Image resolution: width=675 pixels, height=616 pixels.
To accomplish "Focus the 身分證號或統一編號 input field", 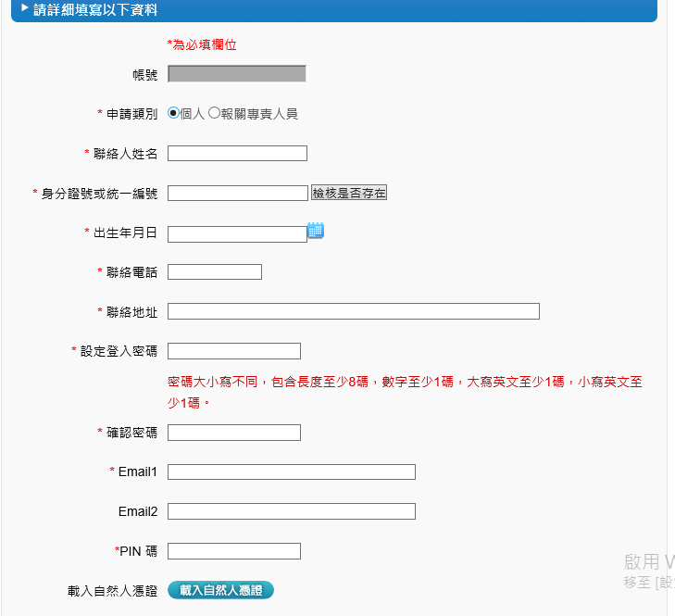I will coord(238,193).
